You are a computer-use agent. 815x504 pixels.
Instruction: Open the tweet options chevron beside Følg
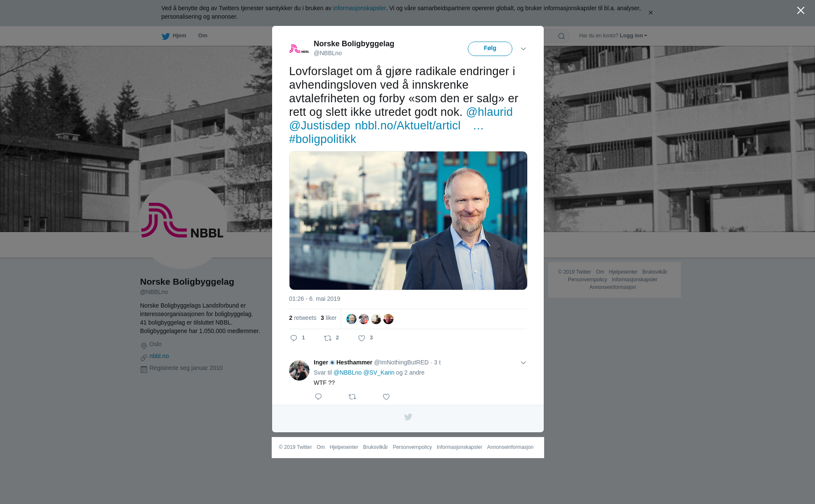tap(523, 49)
